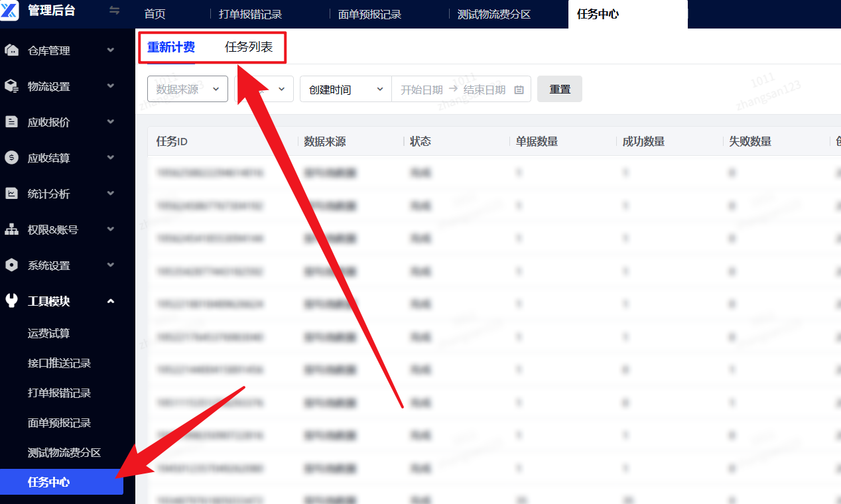Expand the 权限&账号 menu chevron

tap(111, 229)
